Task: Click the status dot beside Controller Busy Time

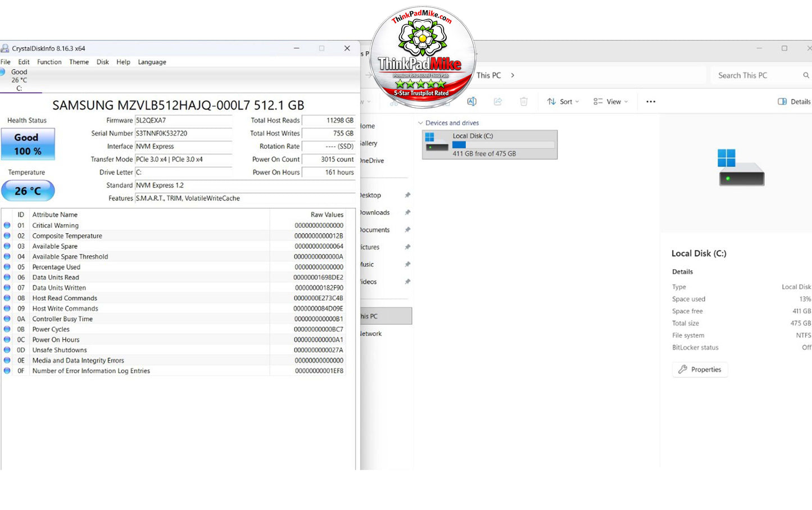Action: [7, 319]
